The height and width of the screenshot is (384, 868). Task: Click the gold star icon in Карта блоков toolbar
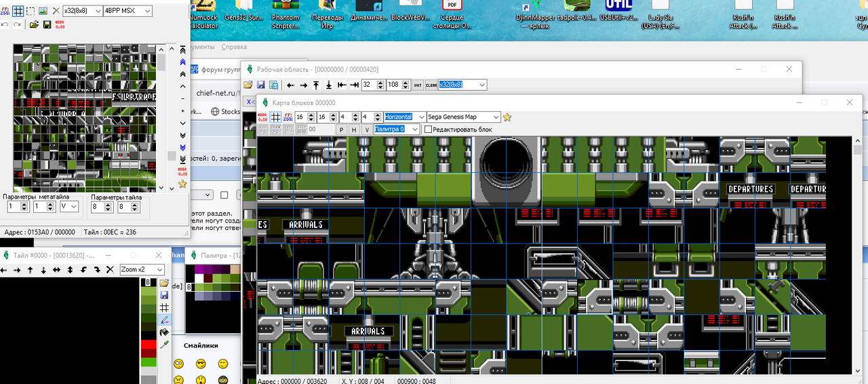[507, 117]
